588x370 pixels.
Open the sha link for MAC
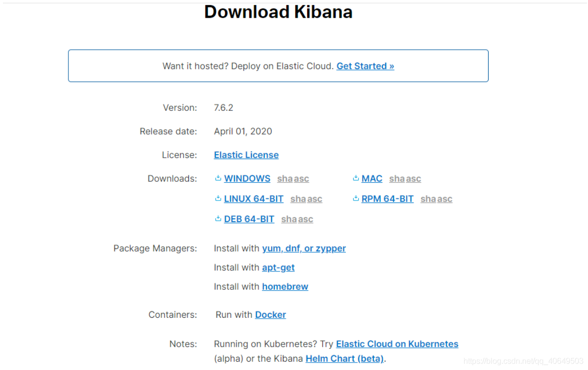coord(397,179)
